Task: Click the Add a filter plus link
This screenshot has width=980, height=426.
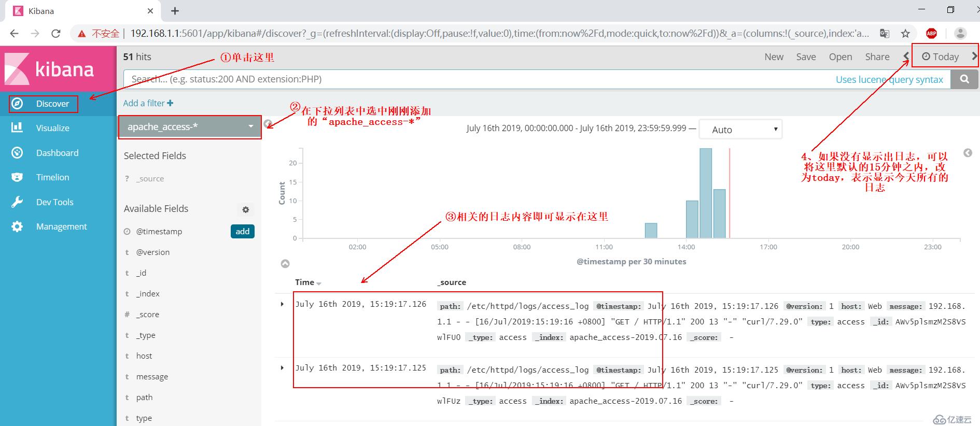Action: coord(148,103)
